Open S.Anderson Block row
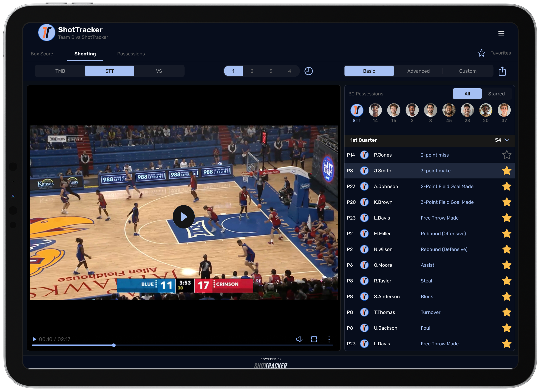Screen dimensions: 541x392 pyautogui.click(x=429, y=296)
